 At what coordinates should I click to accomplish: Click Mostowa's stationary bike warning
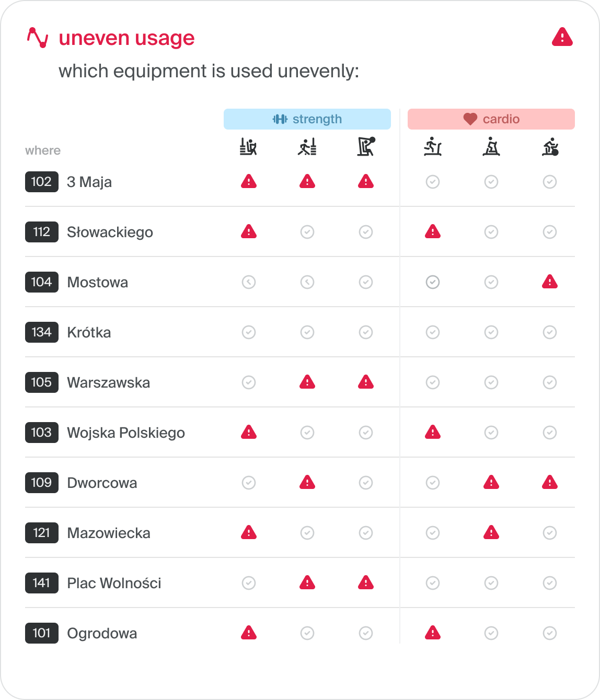550,282
